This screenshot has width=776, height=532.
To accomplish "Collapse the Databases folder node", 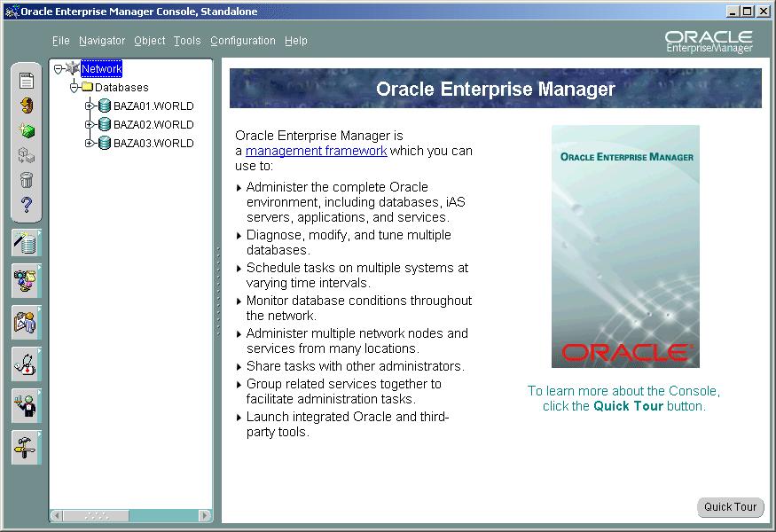I will click(x=74, y=88).
